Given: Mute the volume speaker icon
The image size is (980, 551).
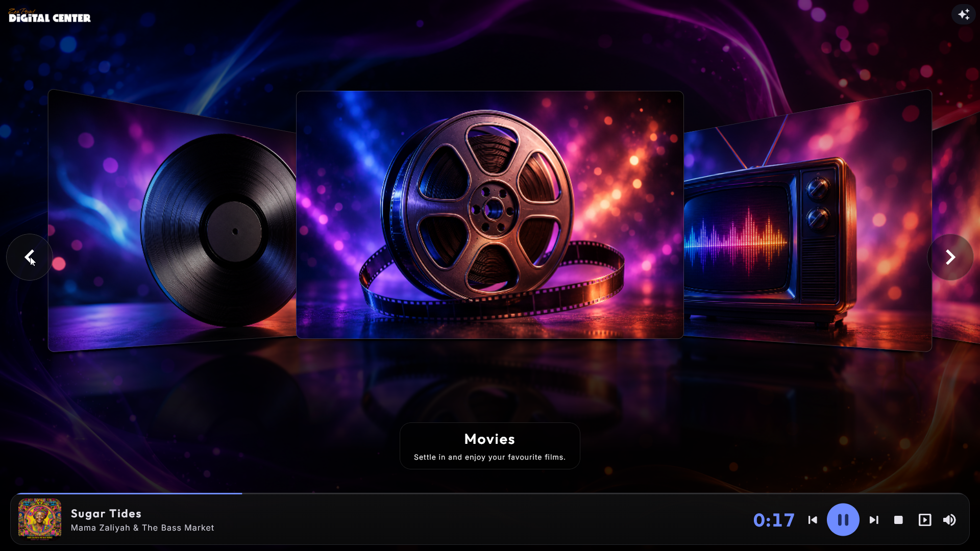Looking at the screenshot, I should pos(949,520).
